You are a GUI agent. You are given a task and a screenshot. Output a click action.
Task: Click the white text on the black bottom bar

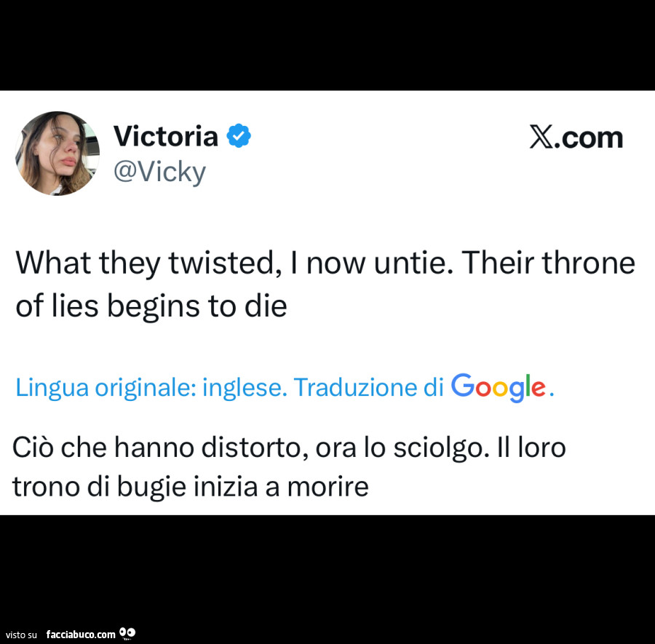(80, 633)
